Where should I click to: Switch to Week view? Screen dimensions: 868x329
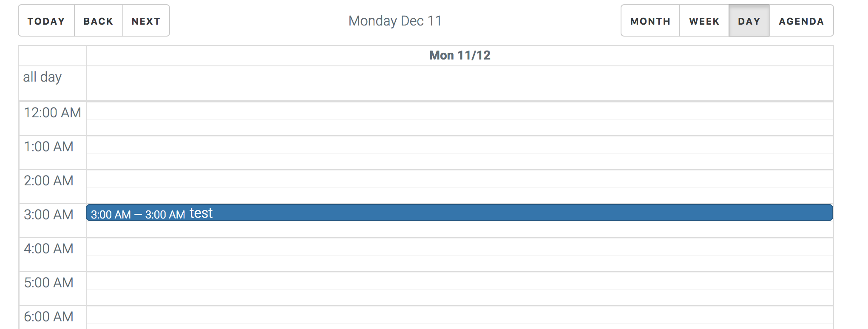click(704, 20)
